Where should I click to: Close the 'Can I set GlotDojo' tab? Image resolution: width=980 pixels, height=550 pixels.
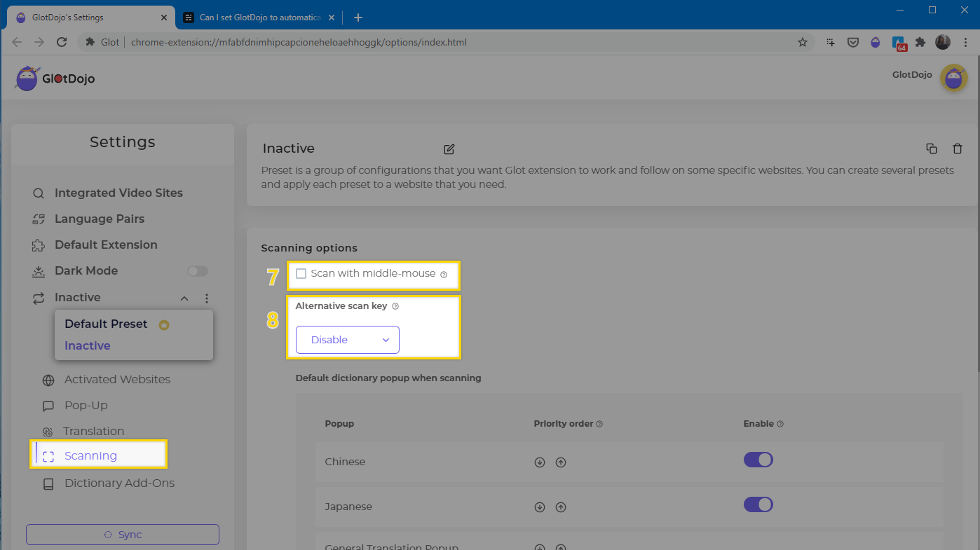pos(332,18)
